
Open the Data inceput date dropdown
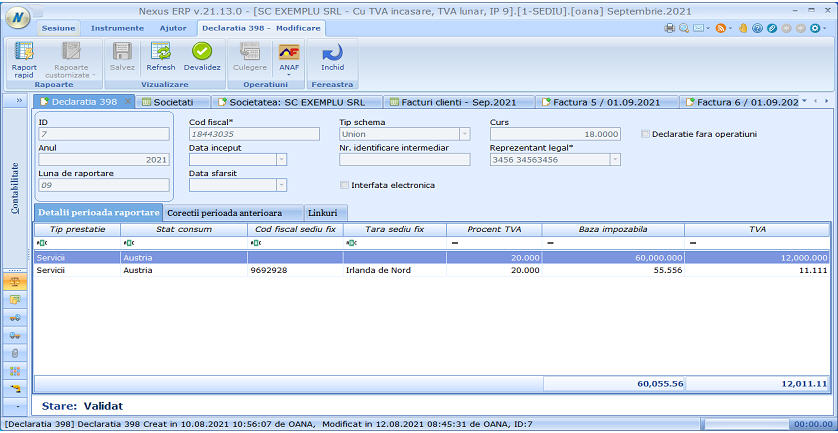281,159
